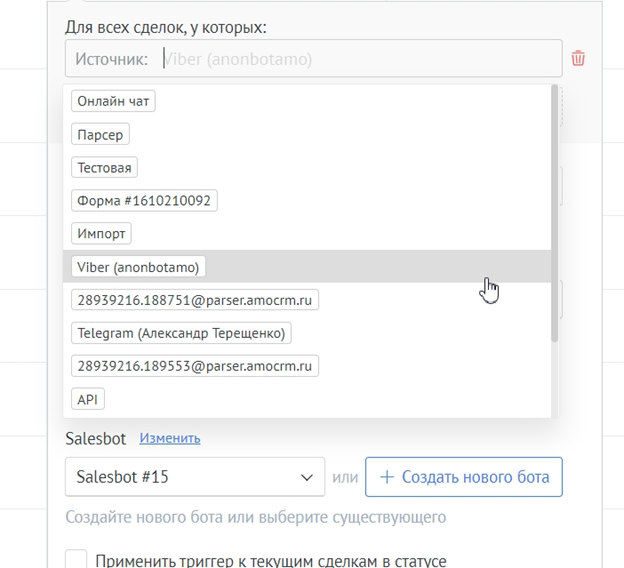Delete the source condition with trash icon
Image resolution: width=624 pixels, height=568 pixels.
(x=578, y=58)
